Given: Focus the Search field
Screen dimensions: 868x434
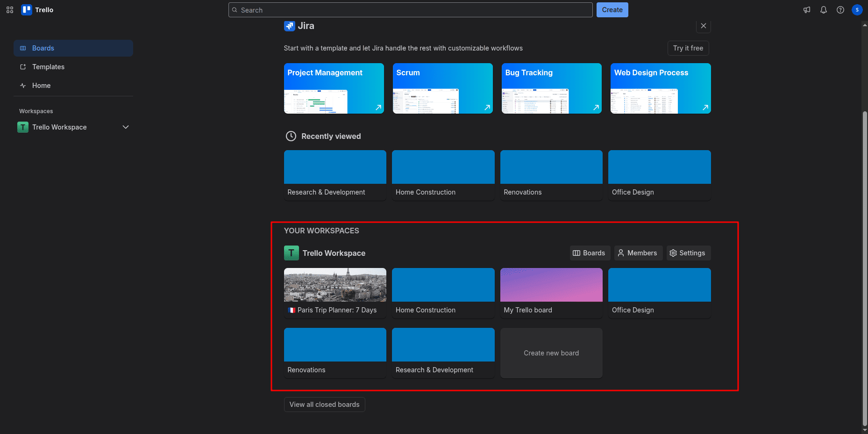Looking at the screenshot, I should tap(411, 10).
